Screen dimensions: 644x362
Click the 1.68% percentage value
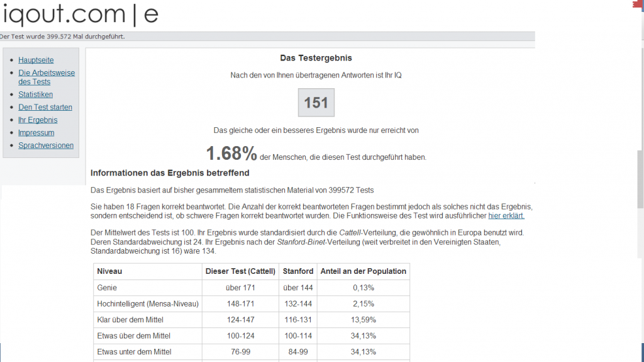[231, 154]
